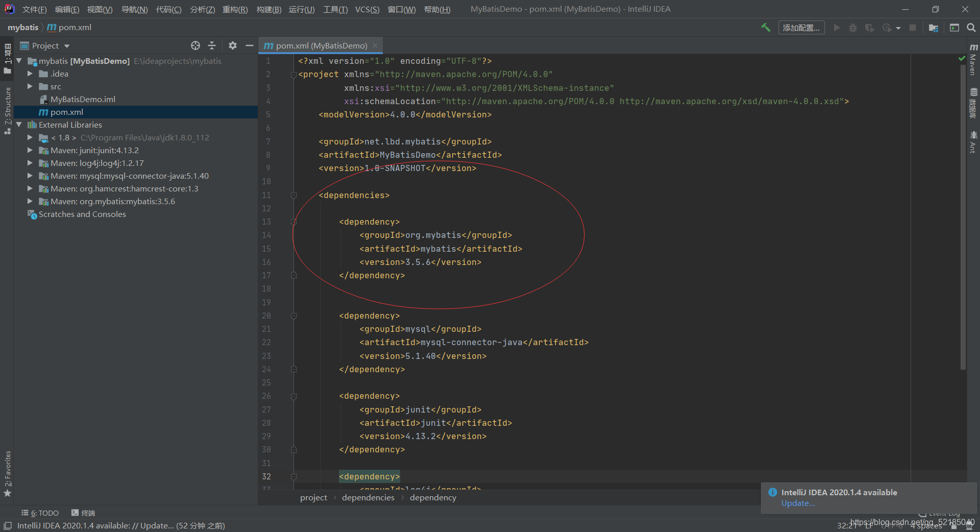
Task: Open the 文件(F) menu
Action: coord(34,9)
